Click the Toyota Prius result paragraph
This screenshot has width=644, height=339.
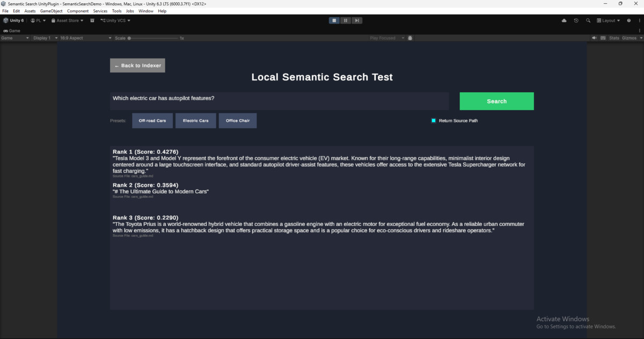tap(318, 227)
